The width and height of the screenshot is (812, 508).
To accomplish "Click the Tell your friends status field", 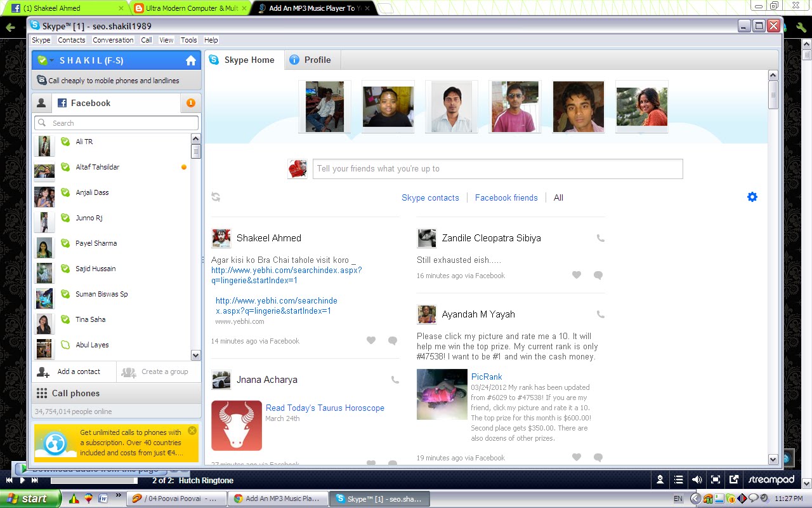I will 498,168.
